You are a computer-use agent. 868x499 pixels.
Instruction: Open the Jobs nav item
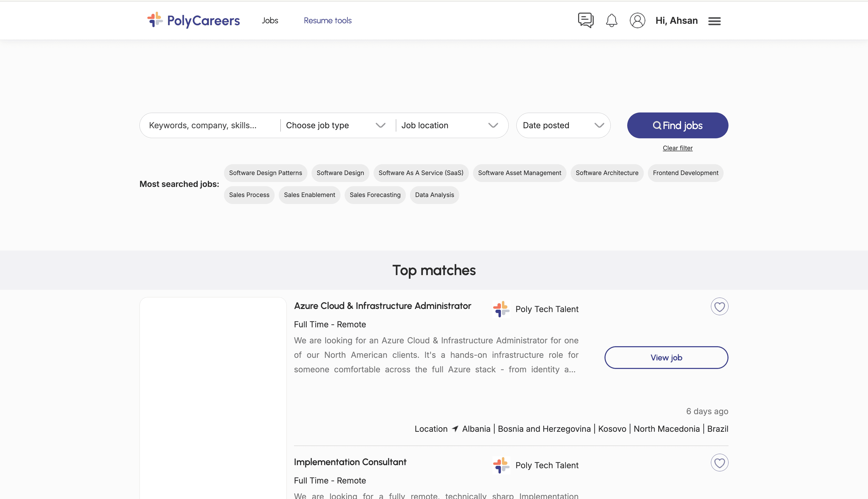click(270, 21)
